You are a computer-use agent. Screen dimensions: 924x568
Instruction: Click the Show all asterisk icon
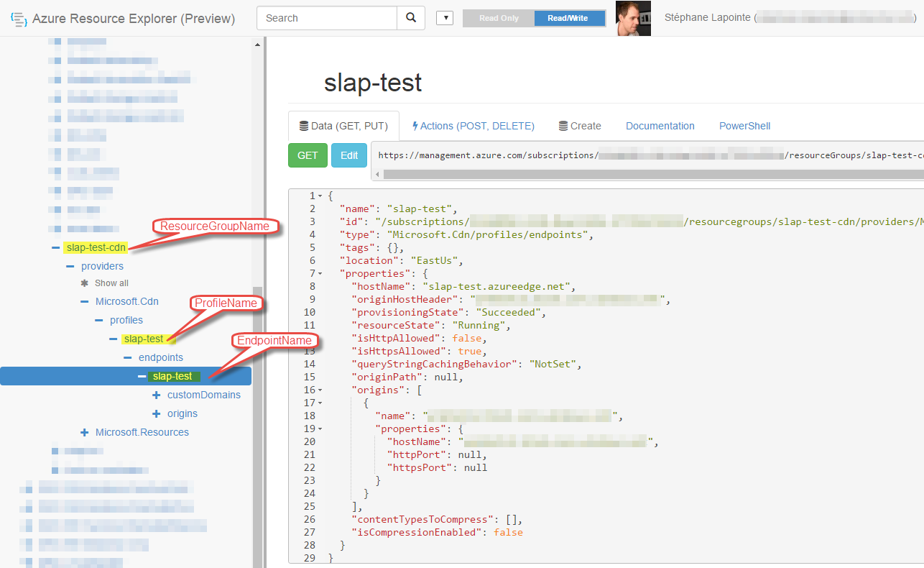(84, 283)
